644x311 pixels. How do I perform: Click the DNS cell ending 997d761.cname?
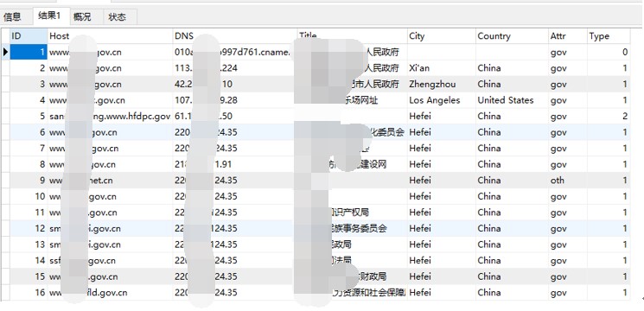pos(235,52)
